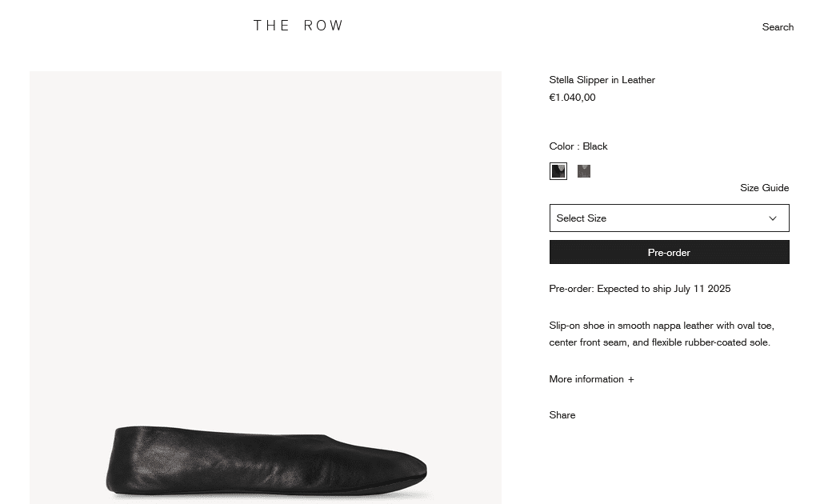Click the black slipper product image
The image size is (816, 504).
tap(266, 462)
